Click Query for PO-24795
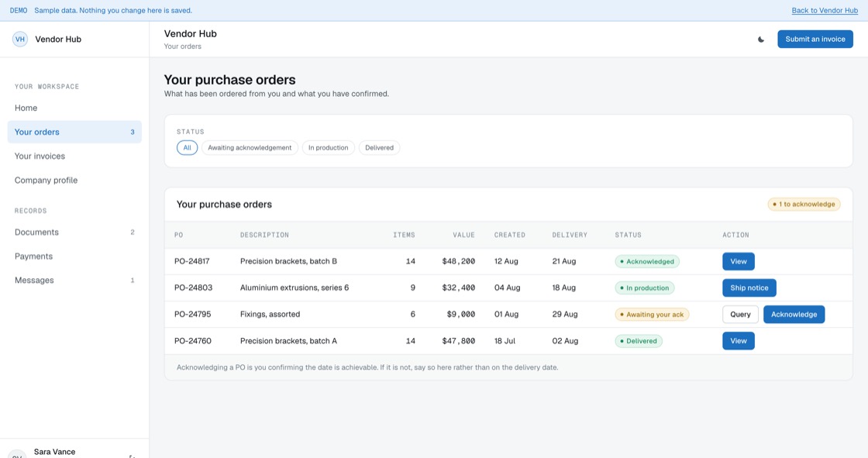The image size is (868, 458). click(740, 315)
